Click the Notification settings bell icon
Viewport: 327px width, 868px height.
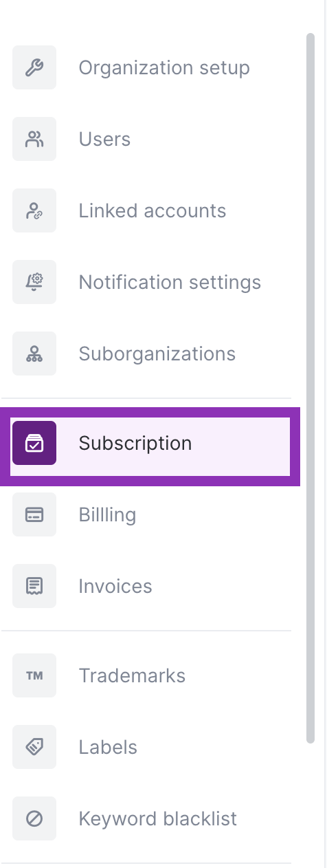click(34, 282)
